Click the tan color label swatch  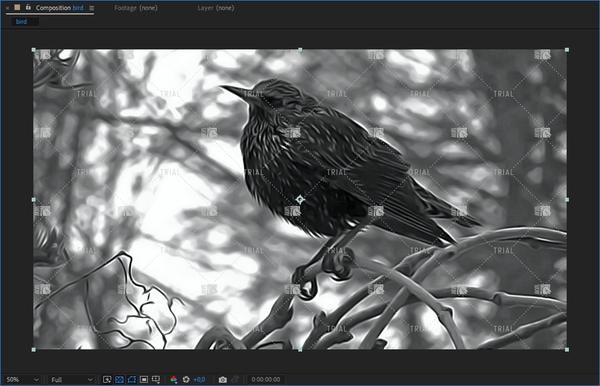coord(17,7)
